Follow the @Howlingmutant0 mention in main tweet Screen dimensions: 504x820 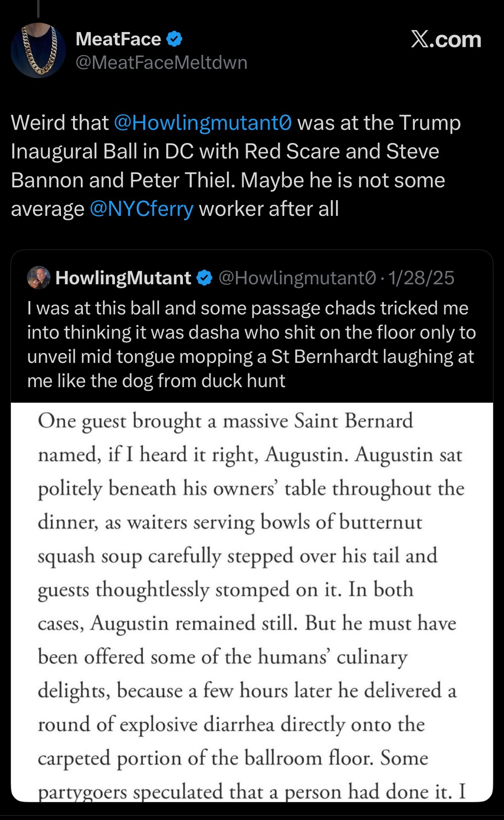click(x=203, y=123)
